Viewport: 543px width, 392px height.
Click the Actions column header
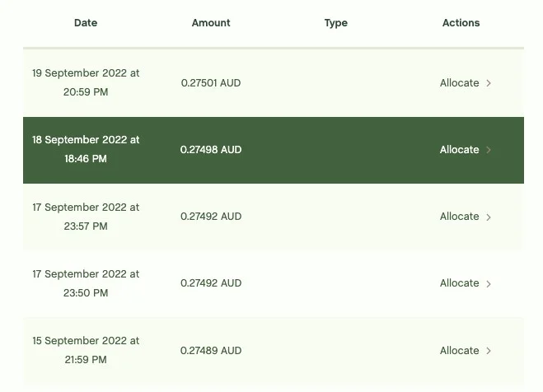[461, 23]
